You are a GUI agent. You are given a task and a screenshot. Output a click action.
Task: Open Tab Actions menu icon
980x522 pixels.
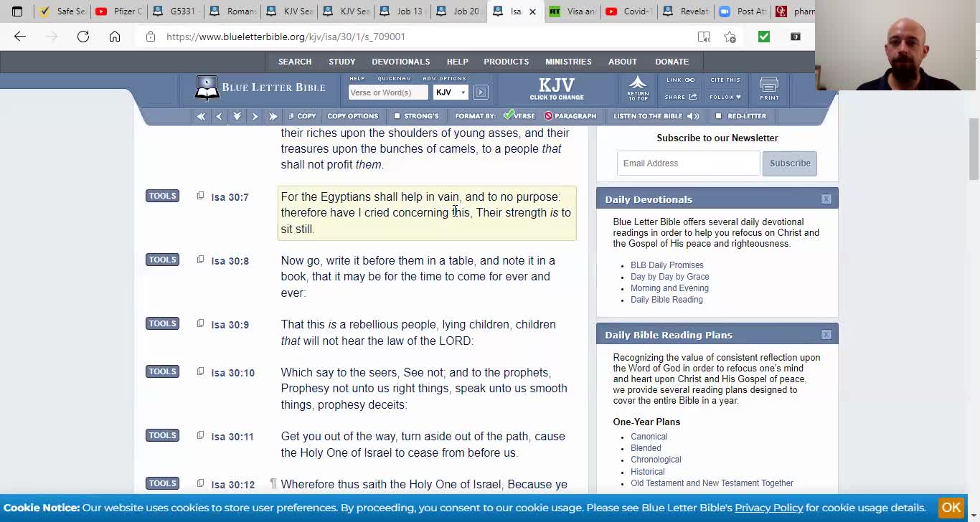pyautogui.click(x=17, y=11)
